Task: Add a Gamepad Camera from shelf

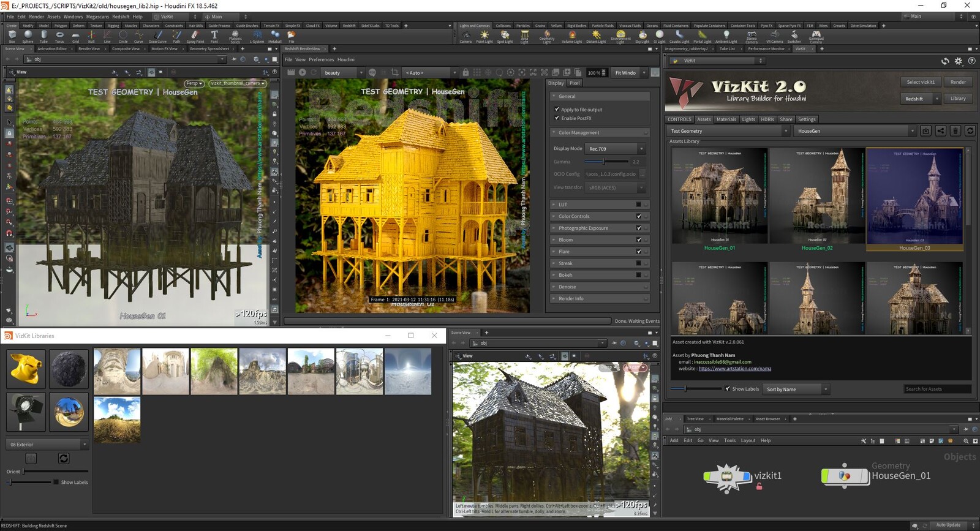Action: click(x=816, y=37)
